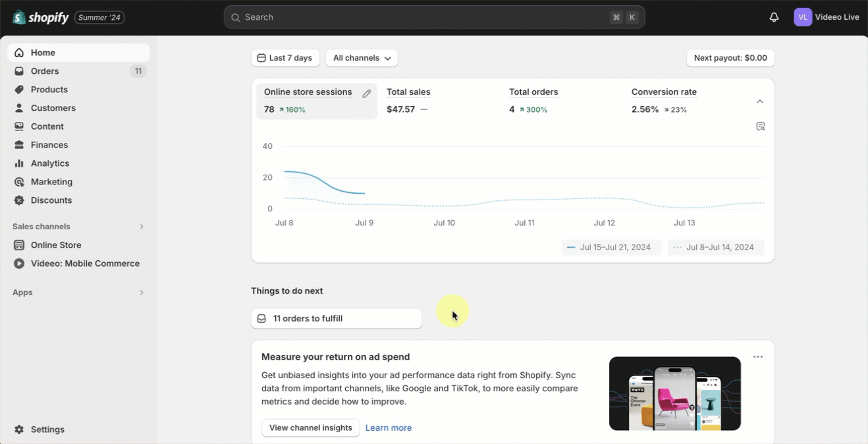Toggle the Jul 8–Jul 14, 2024 legend series
Image resolution: width=868 pixels, height=444 pixels.
715,248
